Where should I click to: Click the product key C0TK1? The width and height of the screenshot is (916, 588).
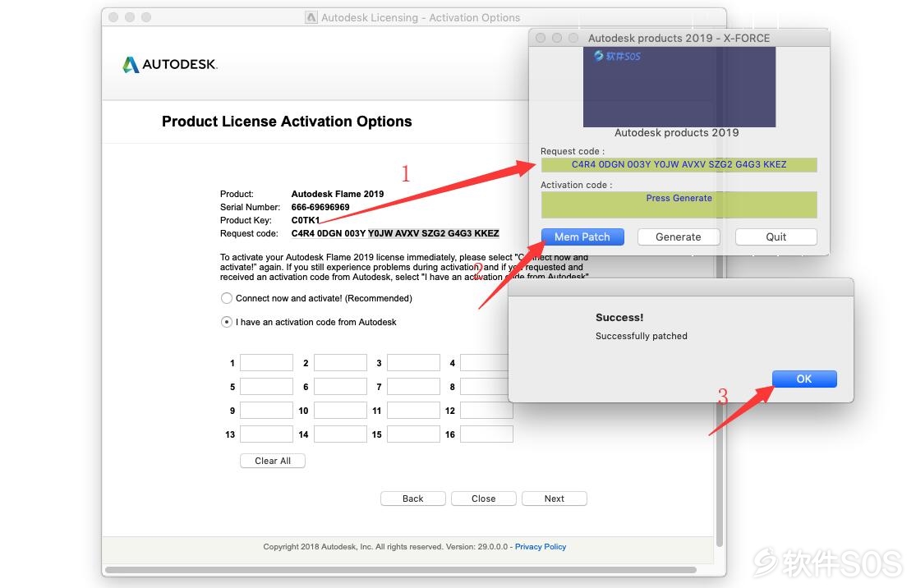306,220
